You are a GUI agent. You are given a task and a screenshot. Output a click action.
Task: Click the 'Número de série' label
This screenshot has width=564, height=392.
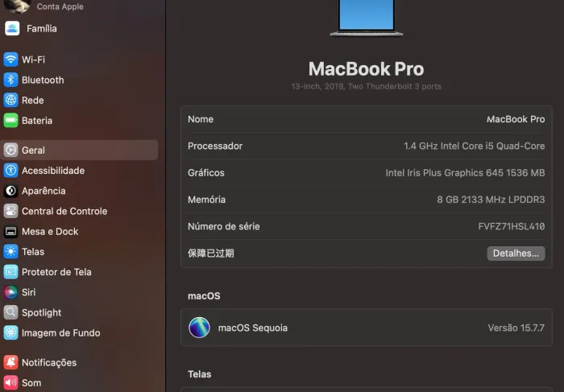pos(224,226)
